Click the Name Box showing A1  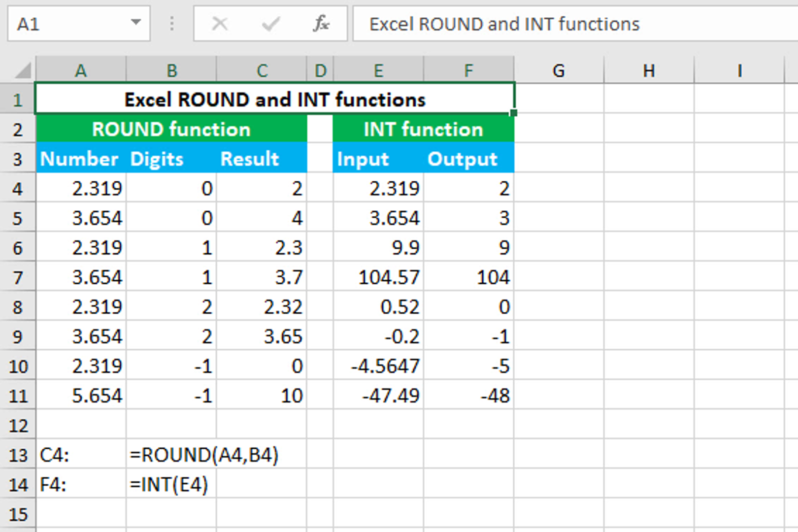pyautogui.click(x=79, y=24)
